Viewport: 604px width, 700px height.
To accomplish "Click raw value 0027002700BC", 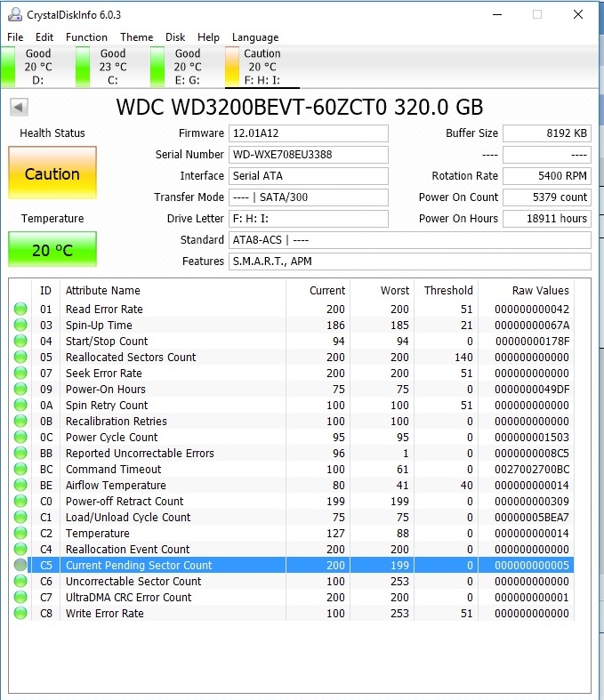I will 532,470.
